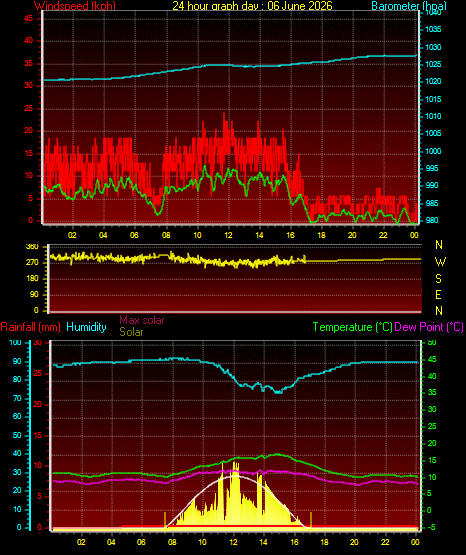Screen dimensions: 466x555
Task: Choose hour 08 under the rainfall chart
Action: [x=172, y=542]
